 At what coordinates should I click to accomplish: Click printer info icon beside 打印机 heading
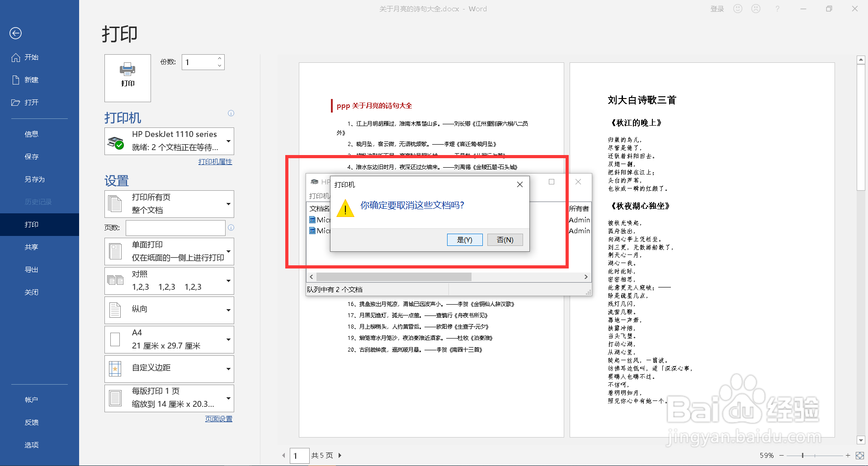pos(231,113)
